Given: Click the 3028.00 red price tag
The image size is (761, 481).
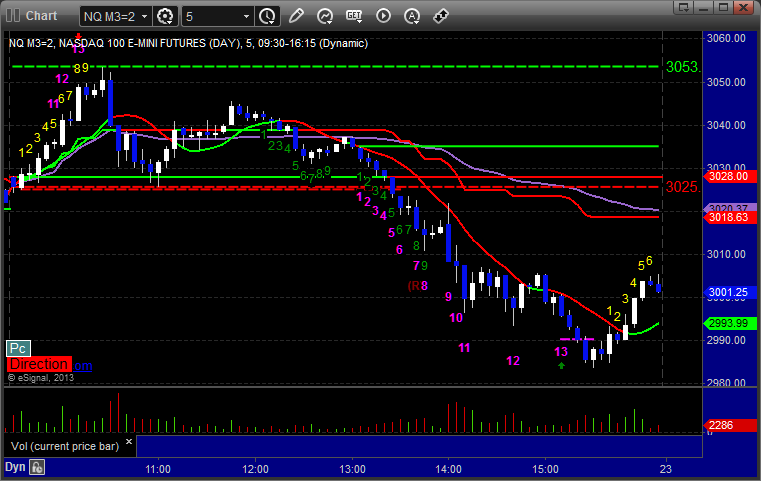Looking at the screenshot, I should (x=729, y=176).
